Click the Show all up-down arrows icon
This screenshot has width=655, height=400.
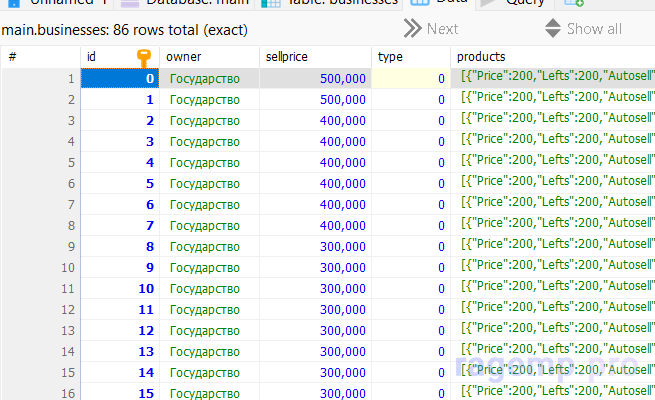click(x=553, y=28)
